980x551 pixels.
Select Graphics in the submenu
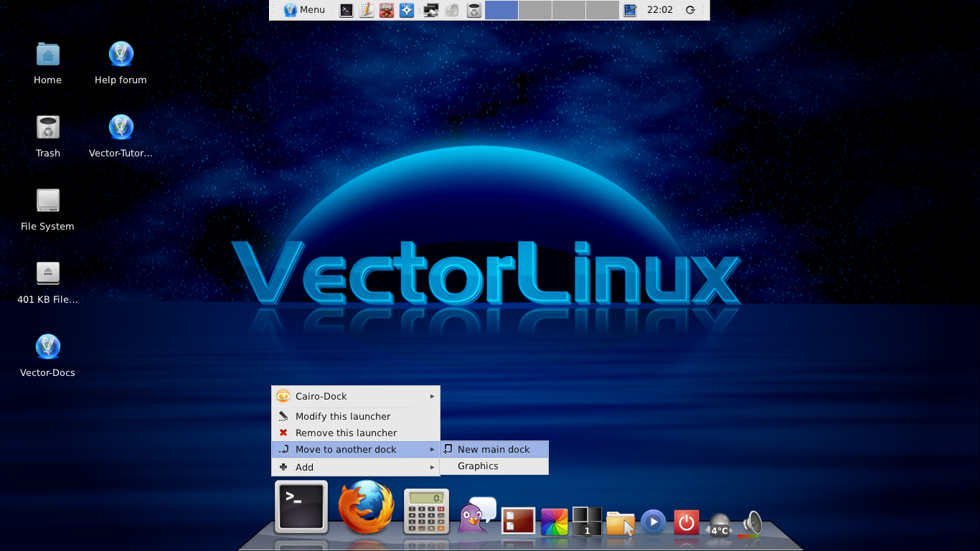(494, 466)
